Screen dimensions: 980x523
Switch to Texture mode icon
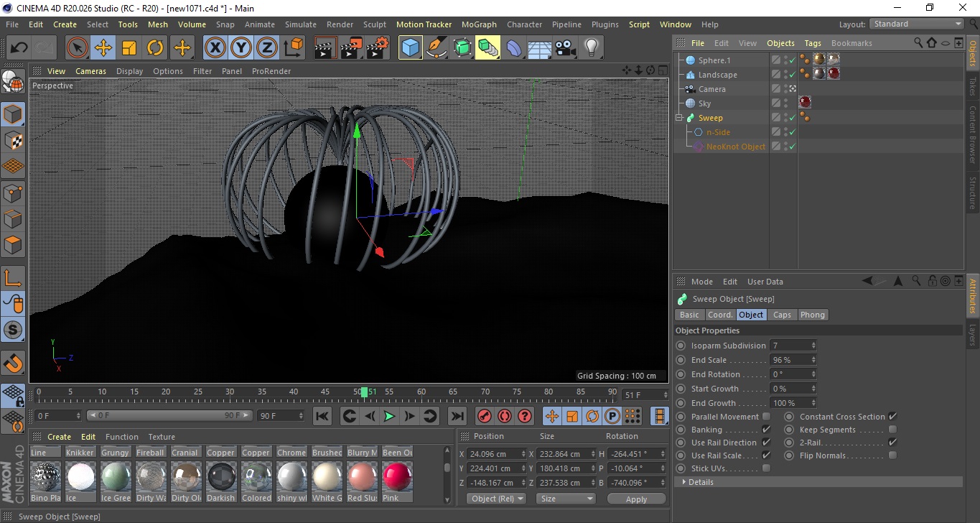[13, 140]
